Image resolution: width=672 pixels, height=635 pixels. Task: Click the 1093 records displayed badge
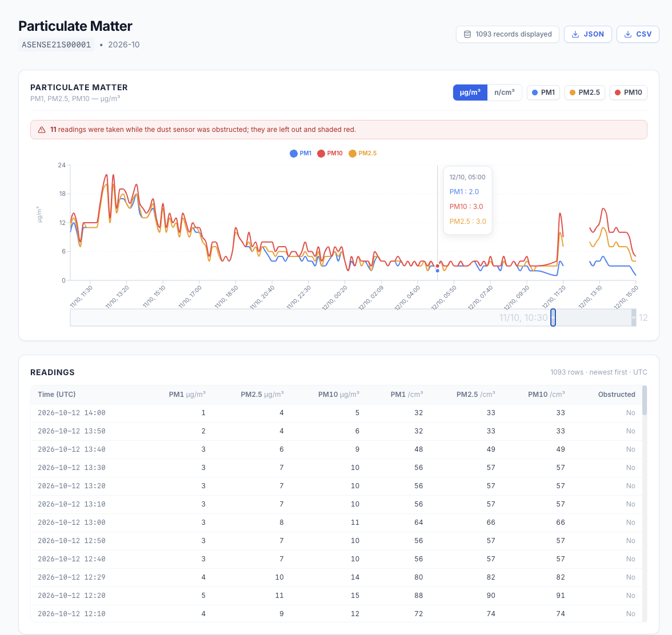tap(508, 34)
